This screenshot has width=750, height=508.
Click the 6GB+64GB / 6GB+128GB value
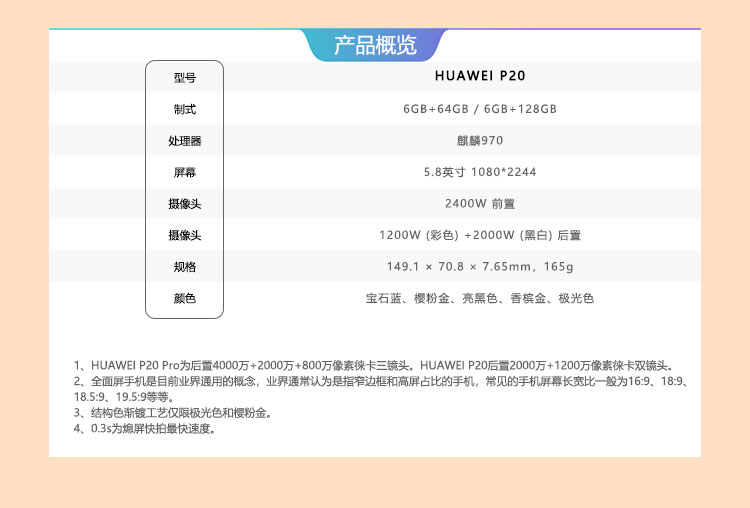[x=480, y=109]
